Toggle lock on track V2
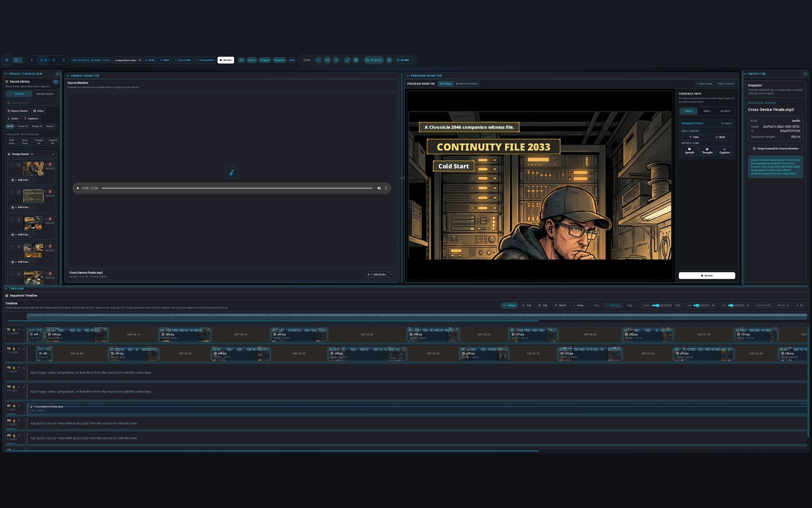The image size is (812, 508). (x=14, y=349)
